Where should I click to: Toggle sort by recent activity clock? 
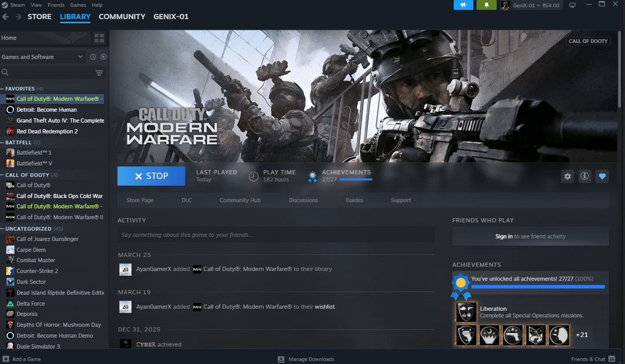93,57
